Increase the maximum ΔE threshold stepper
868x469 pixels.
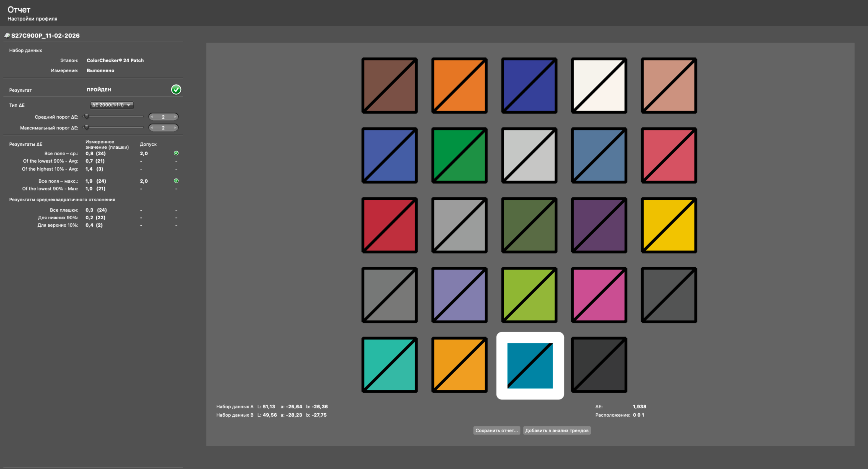click(x=175, y=128)
